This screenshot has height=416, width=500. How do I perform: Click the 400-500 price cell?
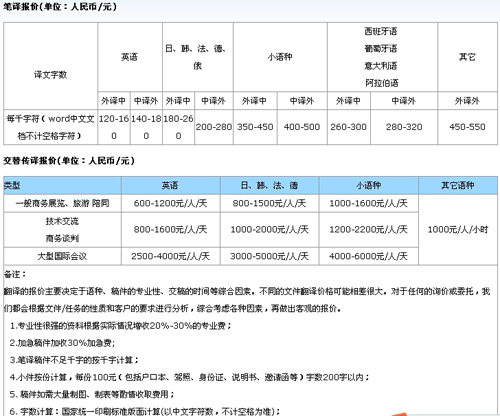[302, 127]
